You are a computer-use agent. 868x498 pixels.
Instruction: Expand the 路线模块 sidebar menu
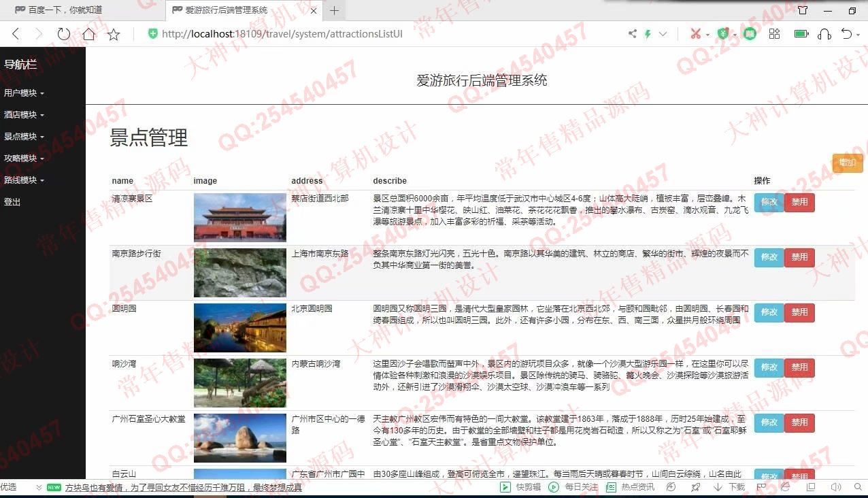24,180
